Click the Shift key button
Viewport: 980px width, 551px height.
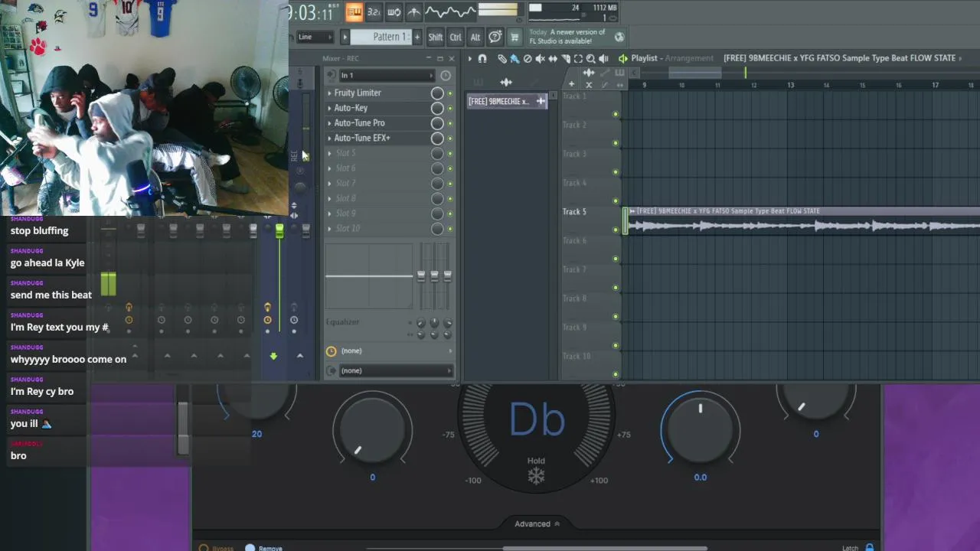click(x=435, y=37)
